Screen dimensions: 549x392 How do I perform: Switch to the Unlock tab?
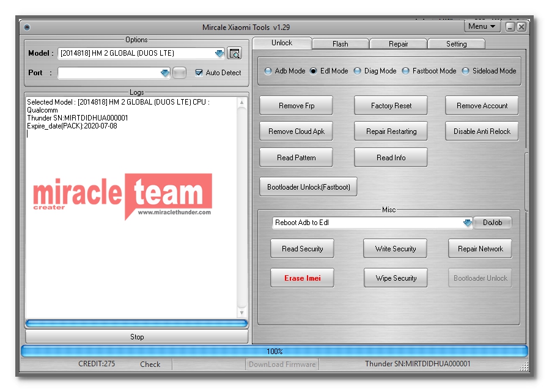pos(282,43)
